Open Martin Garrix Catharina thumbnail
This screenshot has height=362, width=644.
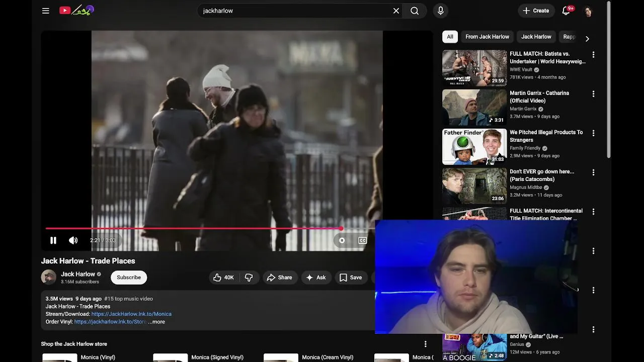click(x=474, y=107)
